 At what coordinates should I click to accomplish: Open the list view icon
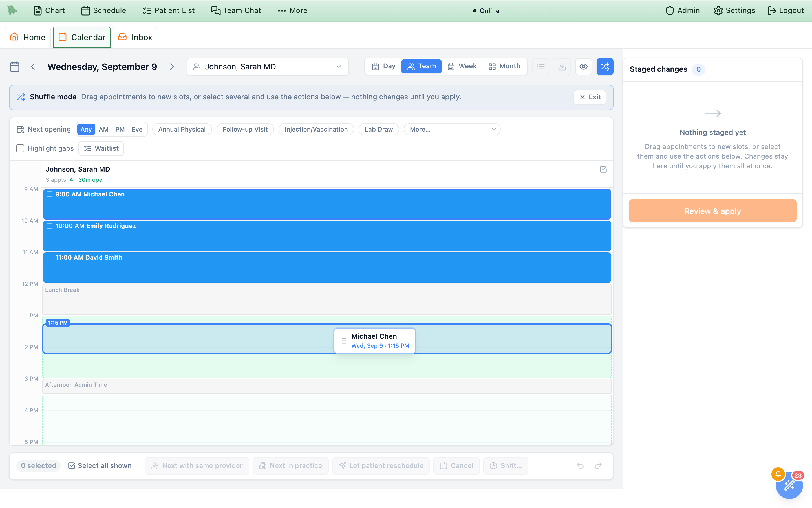click(x=540, y=67)
